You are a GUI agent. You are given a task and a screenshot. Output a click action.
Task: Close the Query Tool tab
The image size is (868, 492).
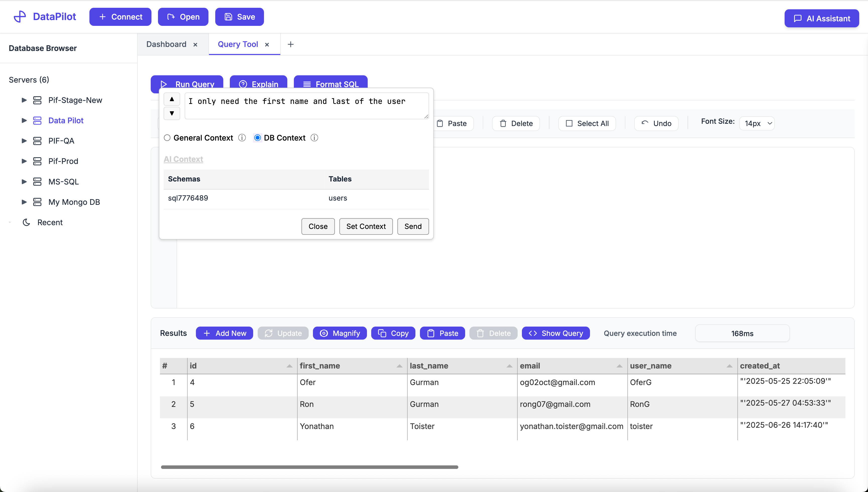click(267, 45)
